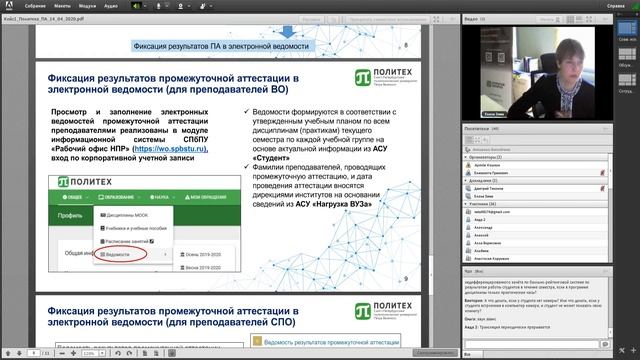Click the Синхронизировать button

click(435, 353)
